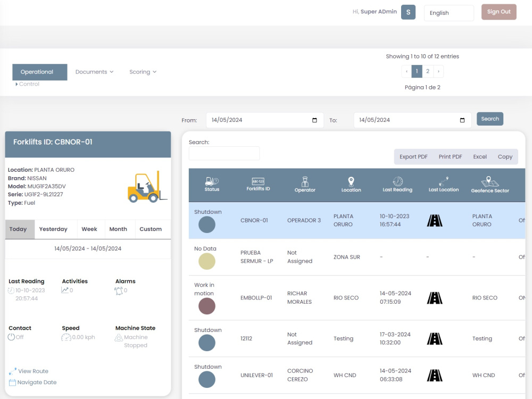Viewport: 532px width, 399px height.
Task: Click the Last Reading clock header icon
Action: click(x=397, y=181)
